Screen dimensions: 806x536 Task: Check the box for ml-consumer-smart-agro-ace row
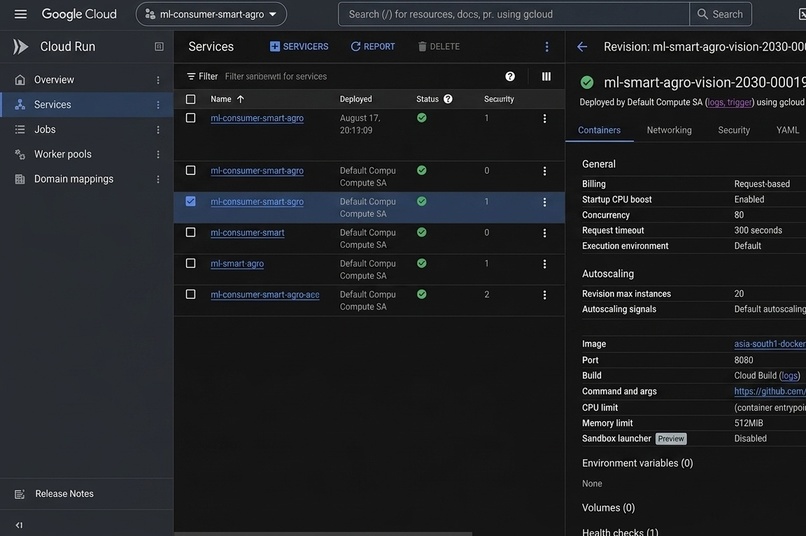(191, 294)
